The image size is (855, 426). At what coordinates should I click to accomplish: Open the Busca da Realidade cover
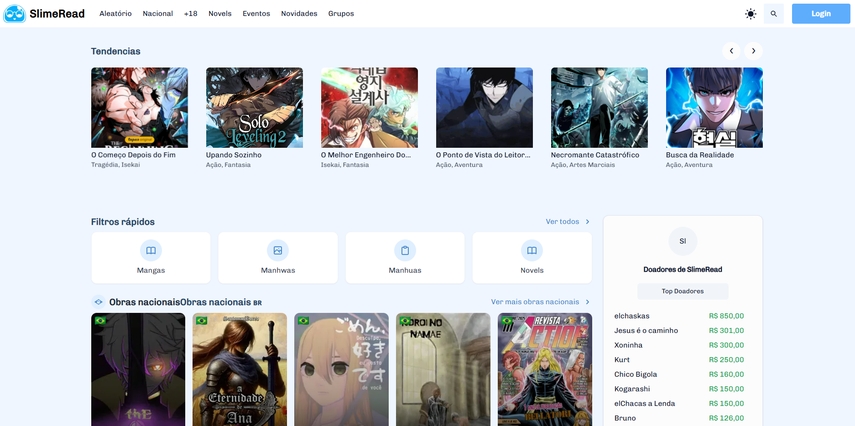point(714,107)
